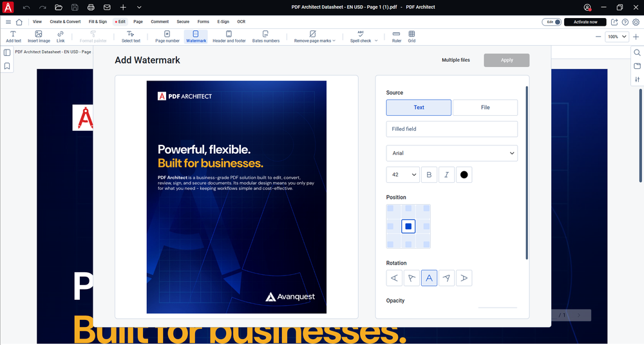Open the E-Sign tab
This screenshot has height=345, width=644.
(223, 22)
